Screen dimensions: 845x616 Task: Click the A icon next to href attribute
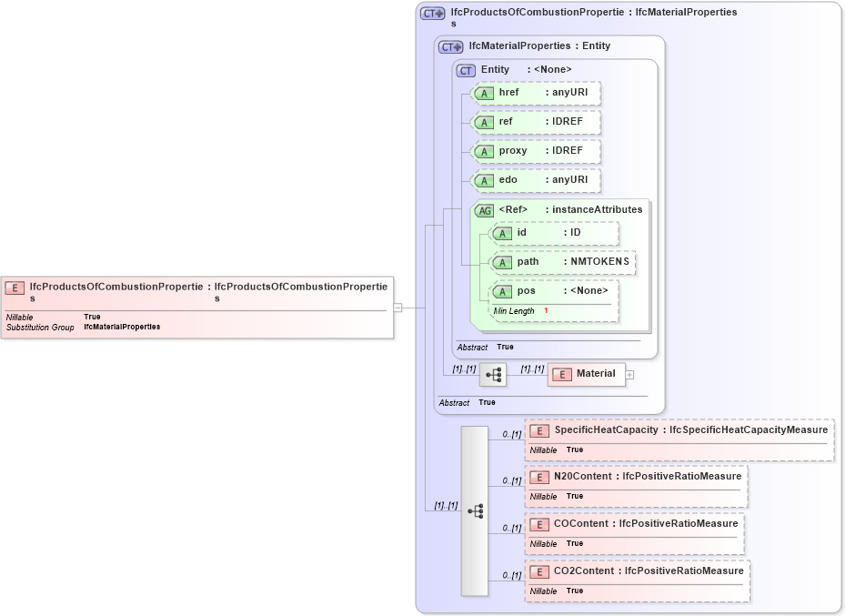[x=484, y=93]
